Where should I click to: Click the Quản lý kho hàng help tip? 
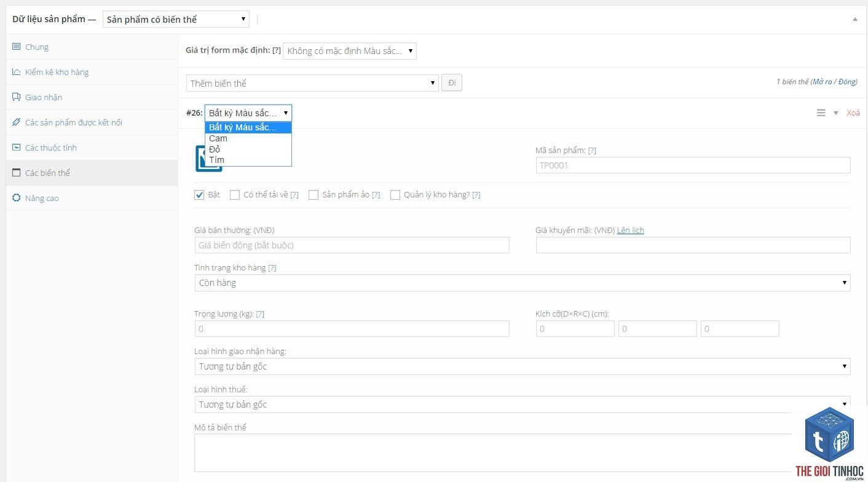click(x=476, y=195)
